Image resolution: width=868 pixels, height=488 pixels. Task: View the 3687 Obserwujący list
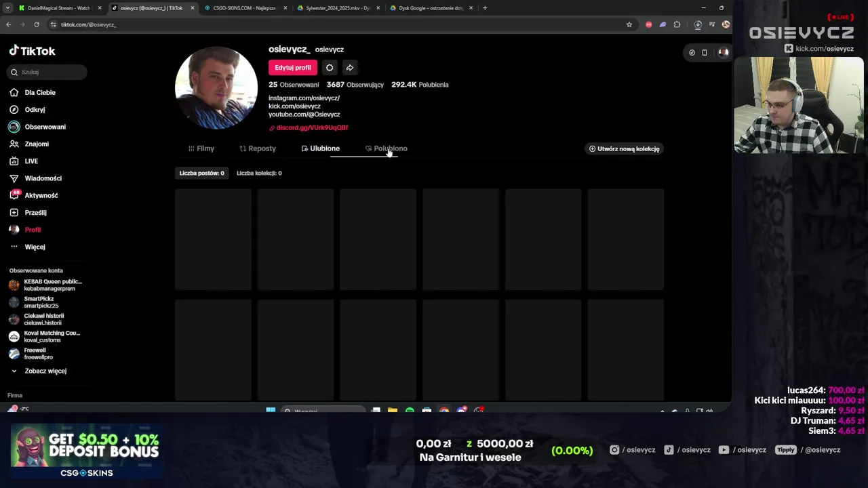click(355, 85)
